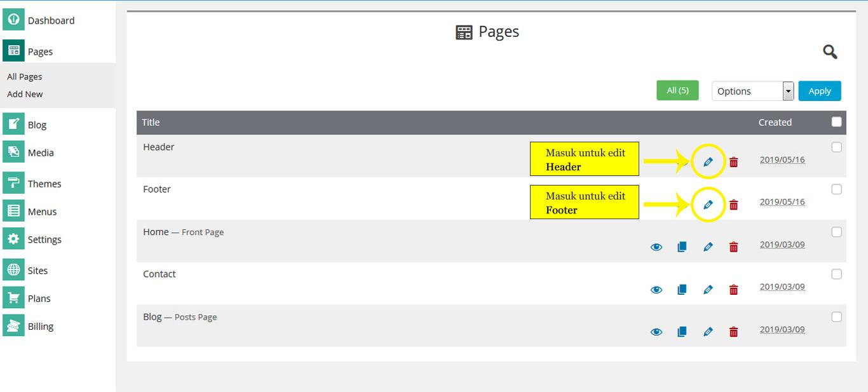Image resolution: width=868 pixels, height=392 pixels.
Task: Open the search magnifier icon
Action: pos(830,51)
